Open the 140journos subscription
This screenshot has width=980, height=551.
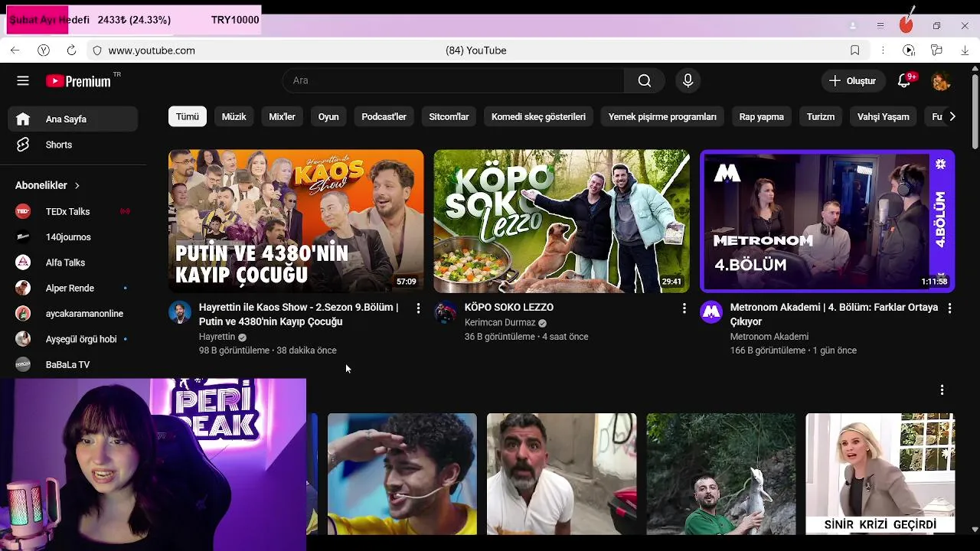tap(73, 237)
